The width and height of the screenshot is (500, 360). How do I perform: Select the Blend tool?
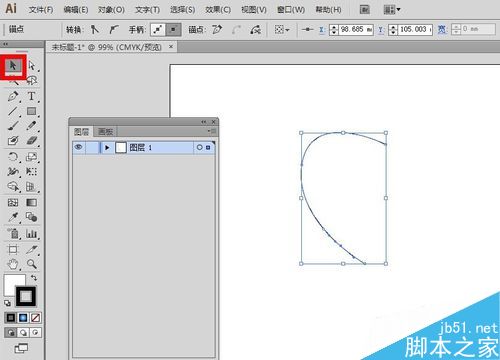pos(32,217)
